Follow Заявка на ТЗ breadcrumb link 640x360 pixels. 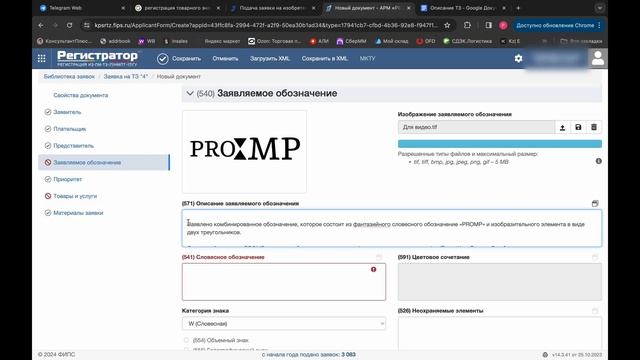[x=125, y=76]
